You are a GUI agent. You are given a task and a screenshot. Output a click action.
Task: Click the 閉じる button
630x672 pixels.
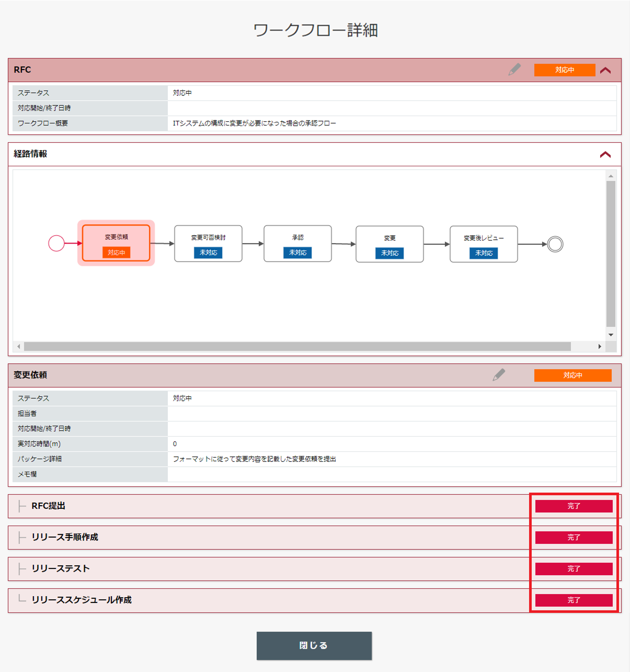pyautogui.click(x=314, y=646)
